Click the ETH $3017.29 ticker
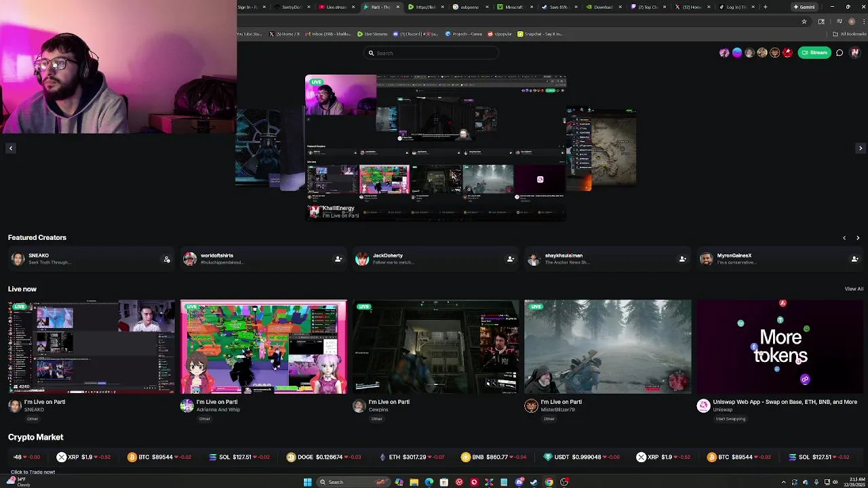Image resolution: width=868 pixels, height=488 pixels. point(412,457)
